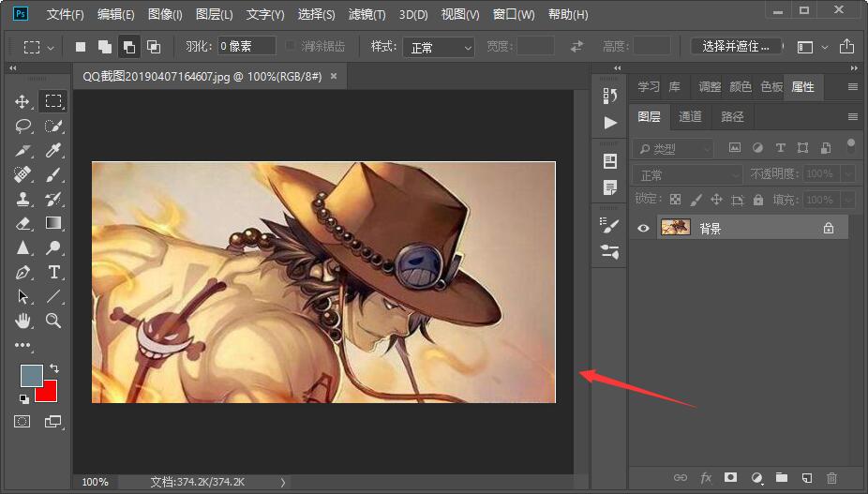
Task: Toggle lock transparent pixels
Action: point(675,200)
